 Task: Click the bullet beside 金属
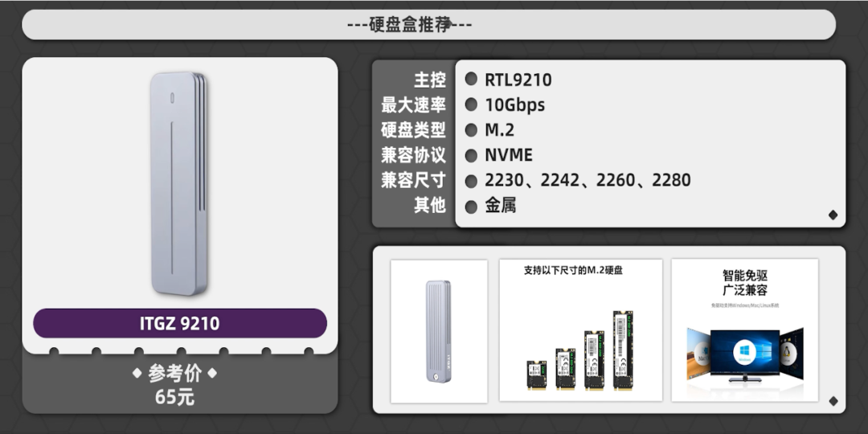point(471,207)
